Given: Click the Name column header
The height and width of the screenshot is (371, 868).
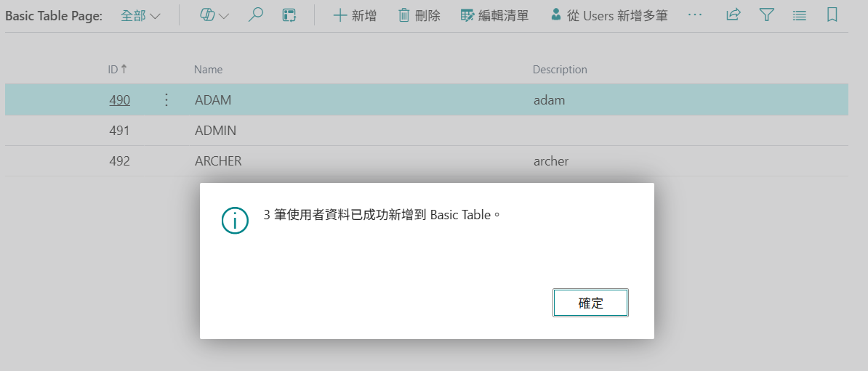Looking at the screenshot, I should 208,70.
